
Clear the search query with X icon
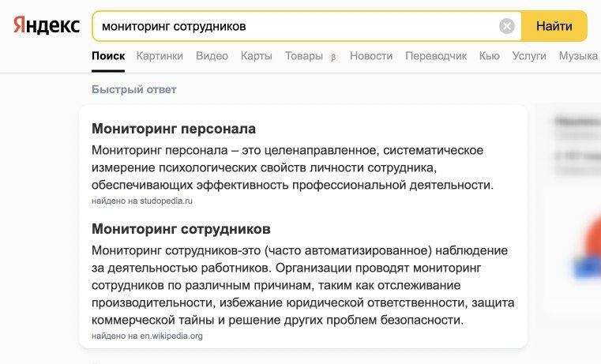pyautogui.click(x=507, y=26)
